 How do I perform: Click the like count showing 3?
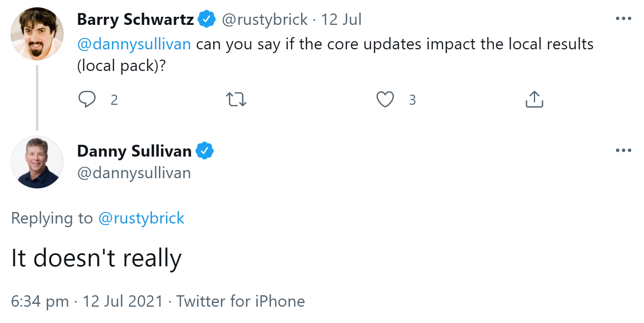click(412, 100)
